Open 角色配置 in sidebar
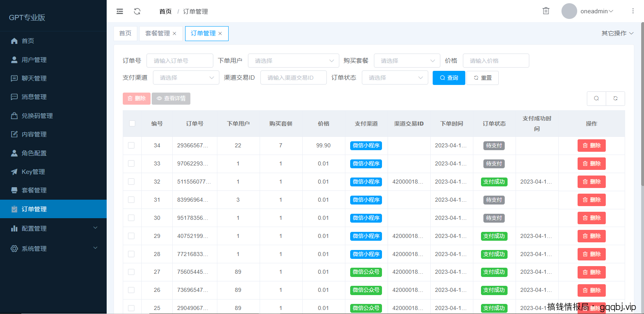Screen dimensions: 644x314 coord(53,153)
